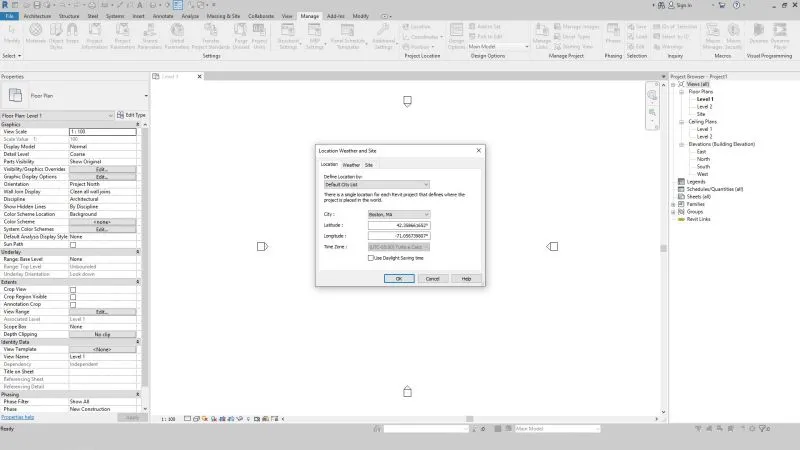Launch Dynamo Player
Viewport: 800px width, 450px height.
point(780,36)
